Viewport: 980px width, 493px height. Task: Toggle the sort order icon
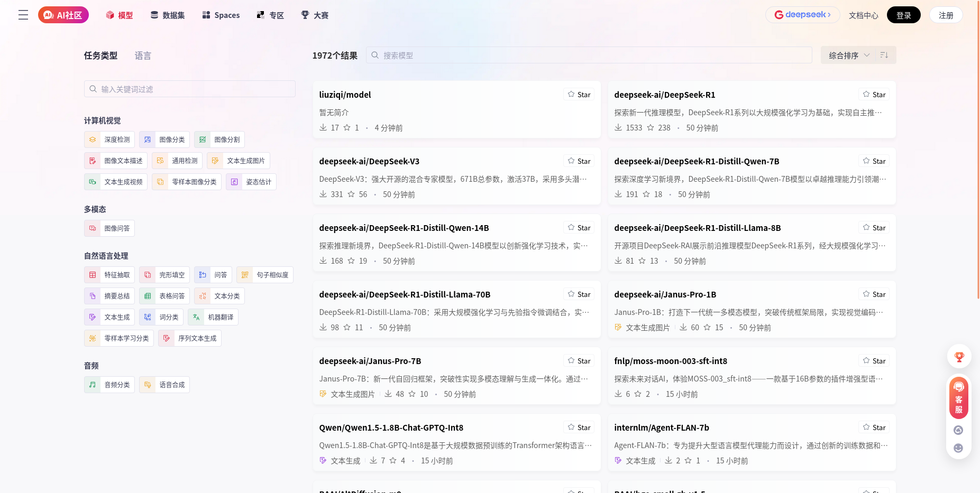pos(884,55)
